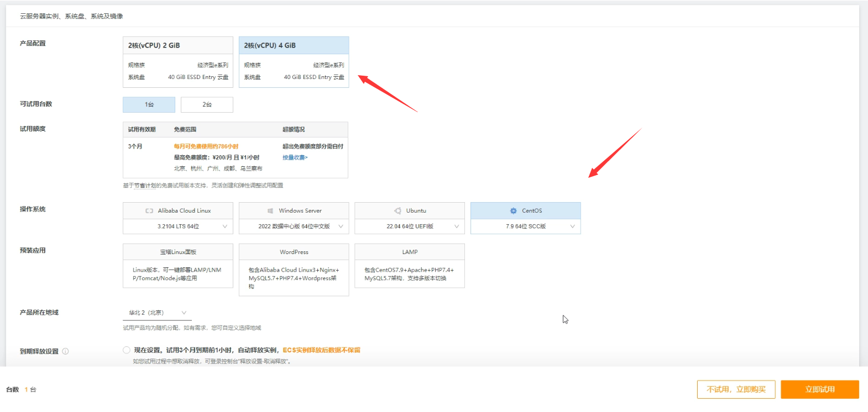Select Alibaba Cloud Linux operating system
The height and width of the screenshot is (412, 868).
coord(177,210)
